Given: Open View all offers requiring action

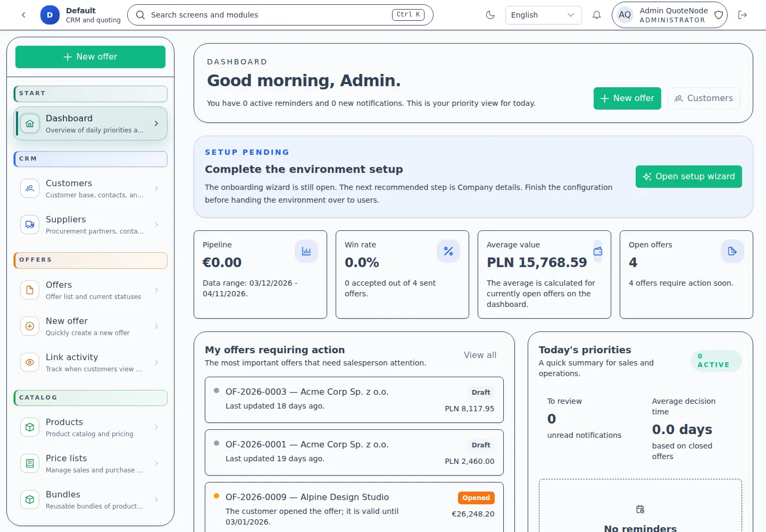Looking at the screenshot, I should click(x=480, y=355).
